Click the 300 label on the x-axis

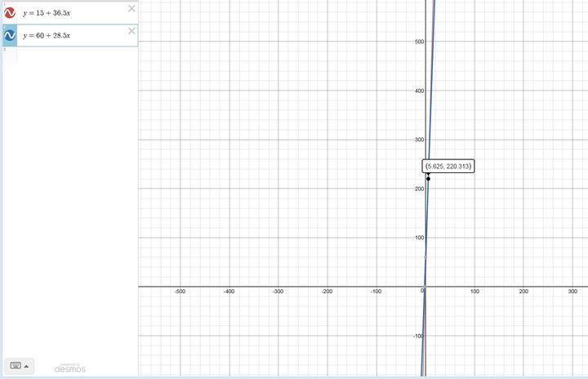[572, 292]
